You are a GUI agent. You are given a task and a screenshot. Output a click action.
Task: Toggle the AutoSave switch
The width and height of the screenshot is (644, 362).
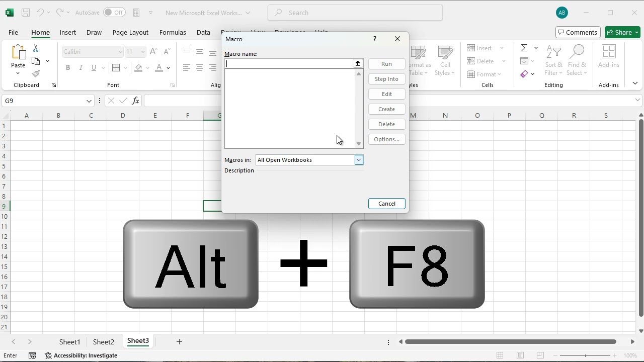[x=114, y=13]
